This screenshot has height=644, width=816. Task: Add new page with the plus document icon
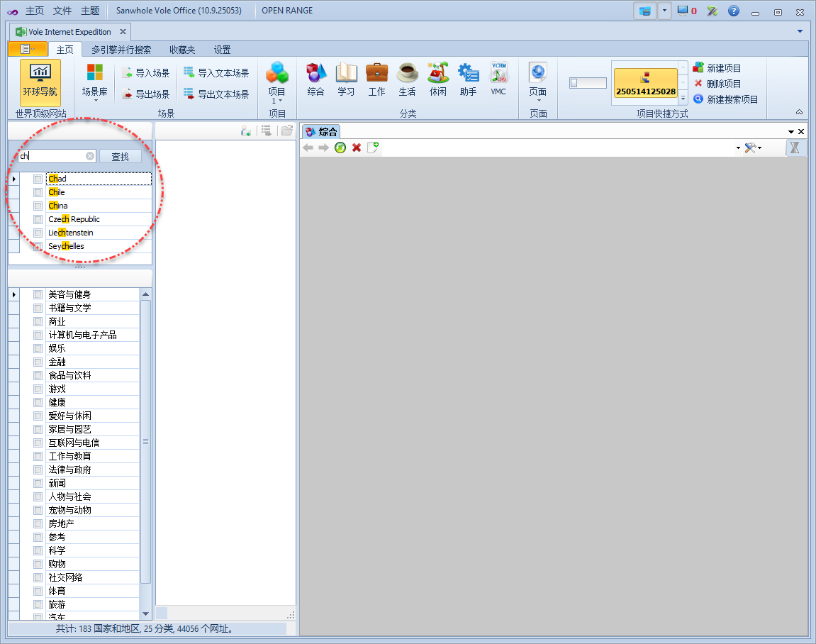(x=373, y=148)
